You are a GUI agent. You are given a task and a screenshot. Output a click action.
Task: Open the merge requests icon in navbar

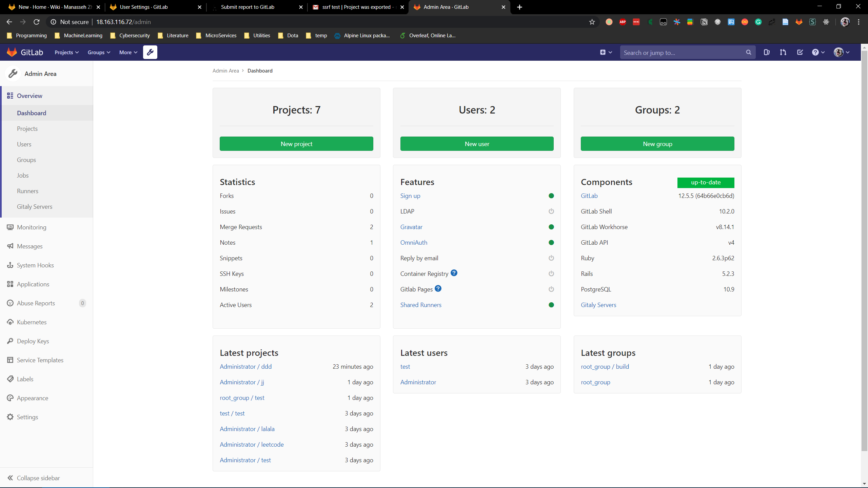(783, 52)
